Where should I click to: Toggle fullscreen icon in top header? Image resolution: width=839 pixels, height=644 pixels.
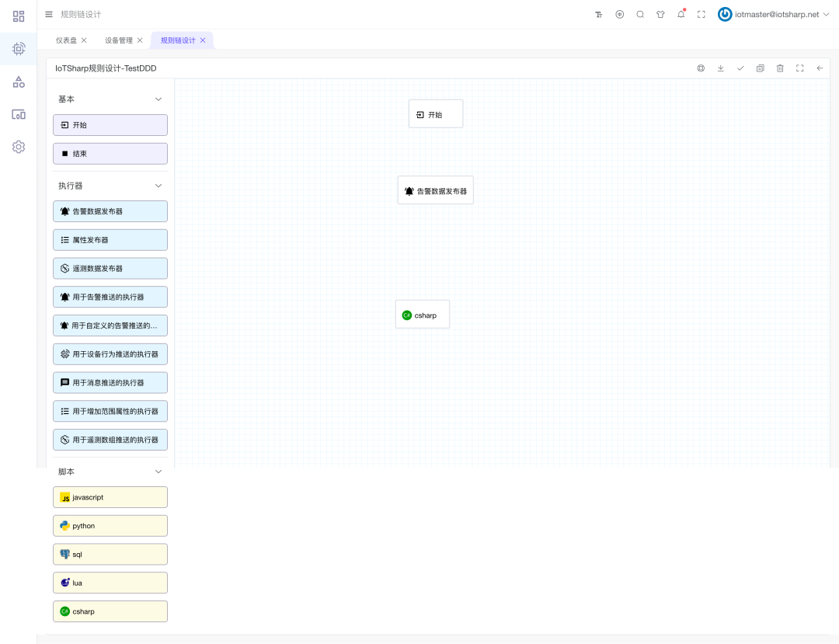701,15
